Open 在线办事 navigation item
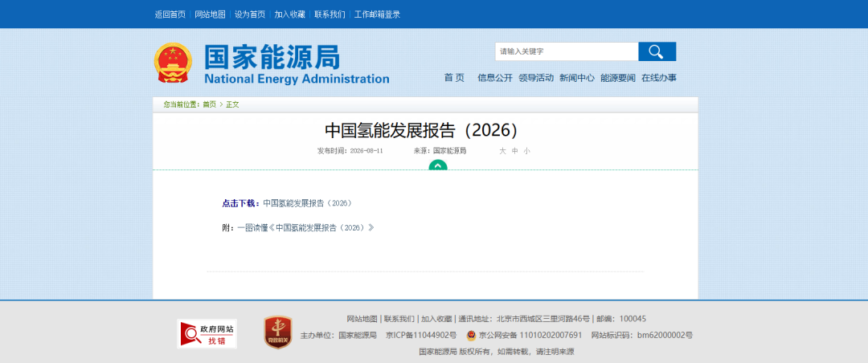This screenshot has height=363, width=868. tap(659, 78)
